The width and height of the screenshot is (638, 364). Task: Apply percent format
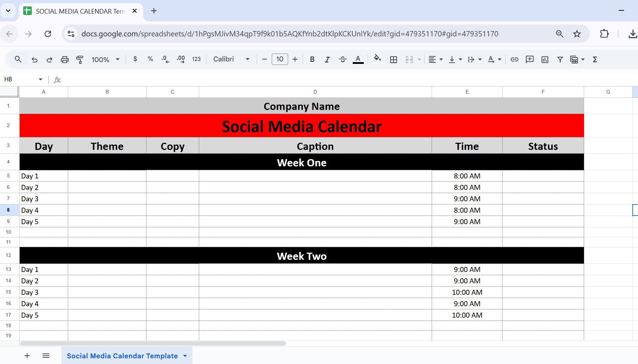pos(150,59)
